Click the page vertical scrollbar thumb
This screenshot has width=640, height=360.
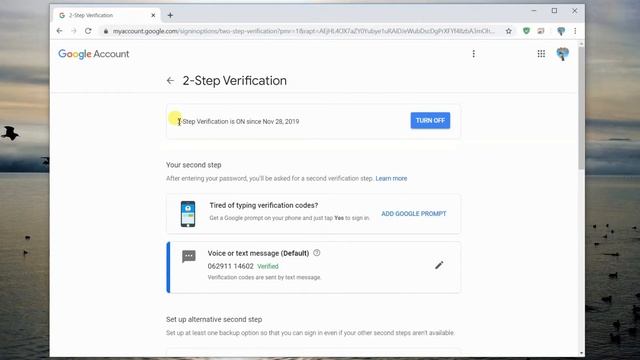581,109
